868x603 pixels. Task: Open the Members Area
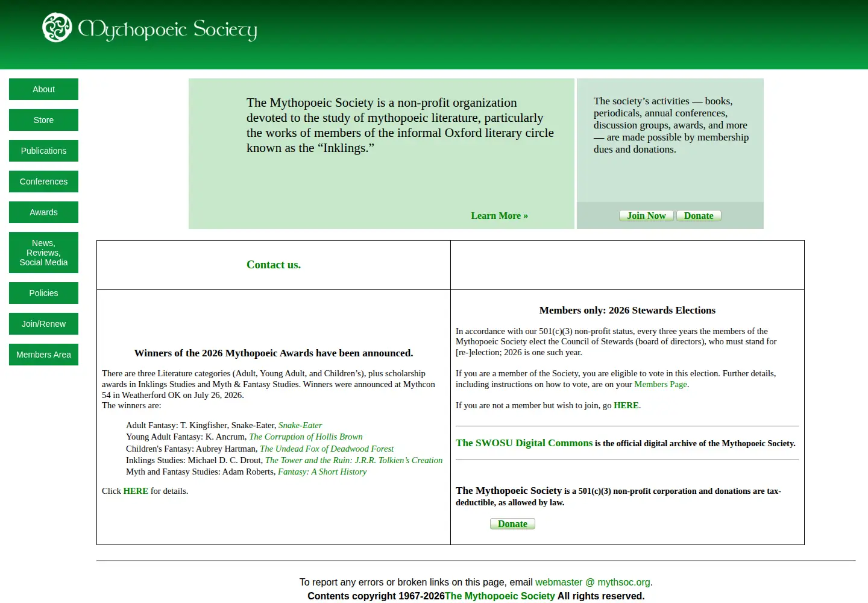pyautogui.click(x=43, y=355)
